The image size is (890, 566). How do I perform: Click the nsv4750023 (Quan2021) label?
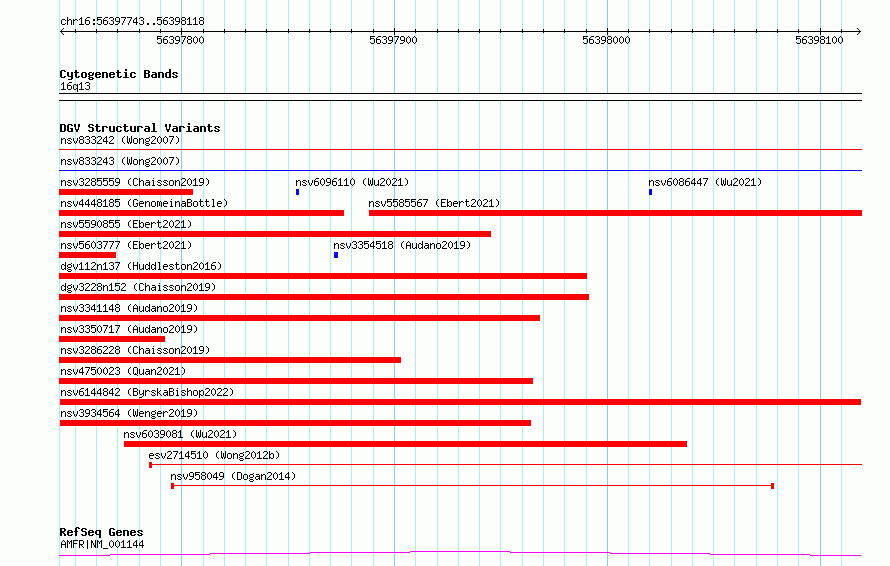pos(123,371)
